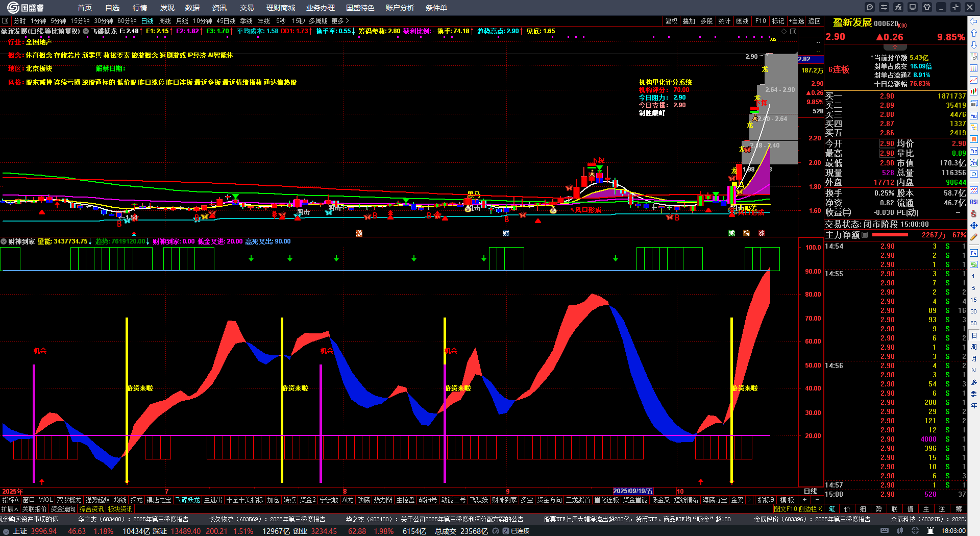Click the keyboard icon in status bar
The image size is (980, 536).
coord(885,531)
